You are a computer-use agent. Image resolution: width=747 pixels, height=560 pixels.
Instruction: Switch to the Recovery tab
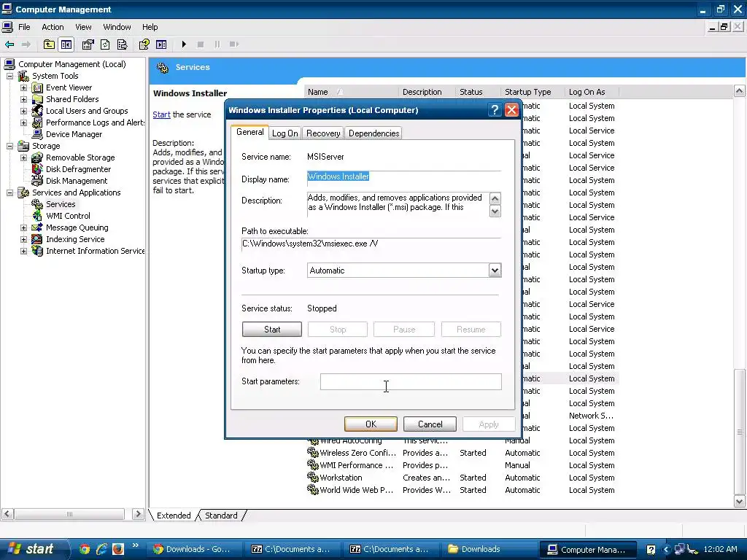[x=323, y=133]
